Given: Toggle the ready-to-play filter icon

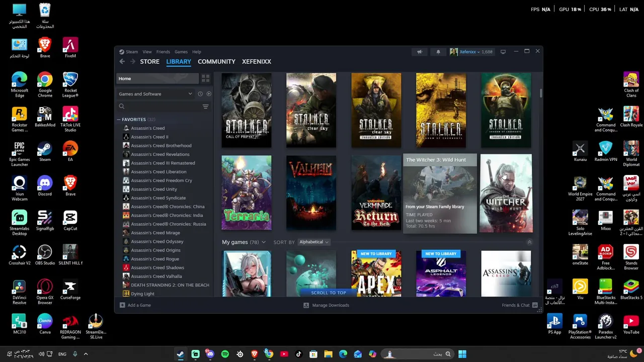Looking at the screenshot, I should (209, 94).
